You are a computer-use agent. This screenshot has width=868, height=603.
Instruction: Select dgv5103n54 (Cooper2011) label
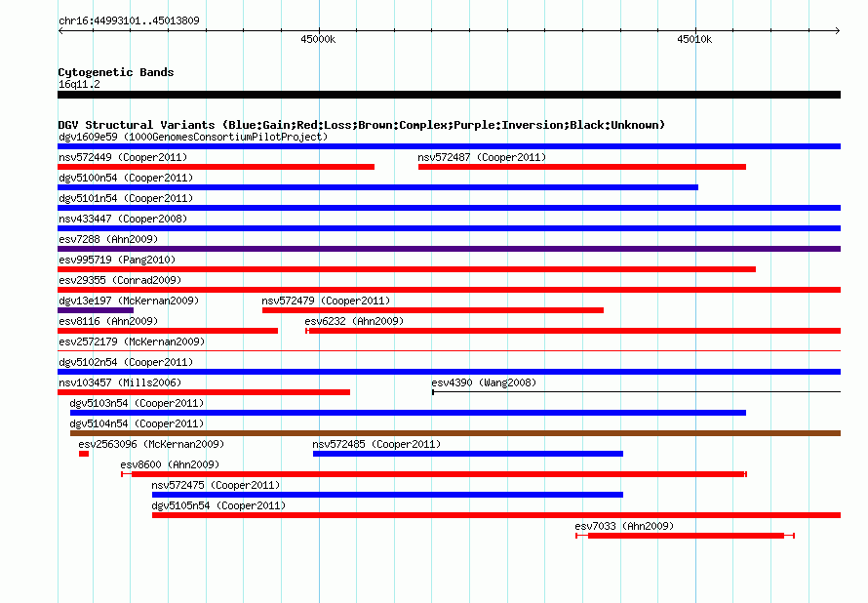coord(137,403)
